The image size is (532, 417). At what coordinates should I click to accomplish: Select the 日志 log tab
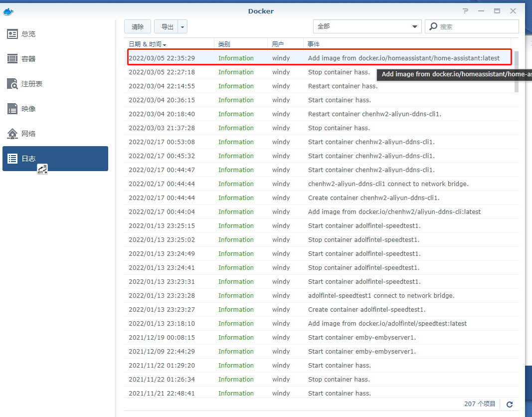55,159
